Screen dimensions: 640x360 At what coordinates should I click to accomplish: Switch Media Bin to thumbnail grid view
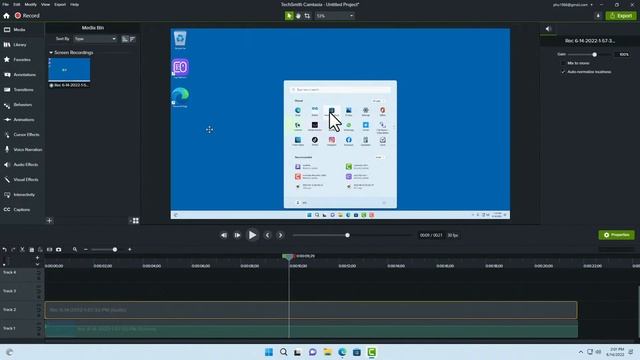[136, 221]
